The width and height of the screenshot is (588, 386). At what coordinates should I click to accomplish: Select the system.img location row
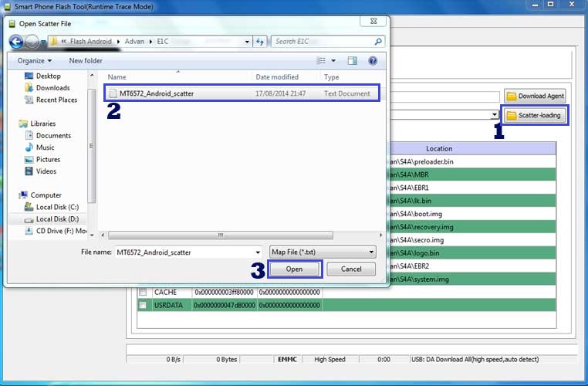pyautogui.click(x=472, y=279)
